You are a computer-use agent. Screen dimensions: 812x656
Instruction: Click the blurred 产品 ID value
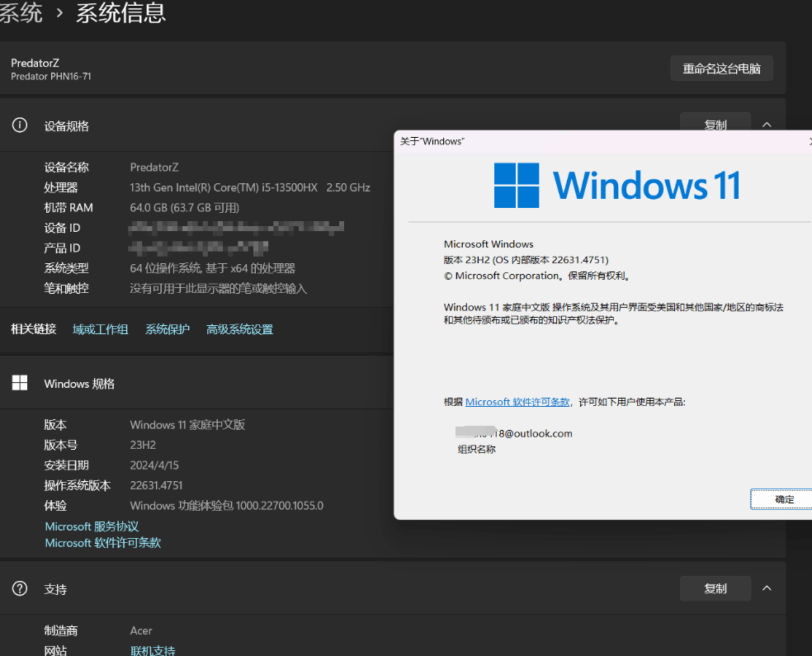click(x=198, y=248)
